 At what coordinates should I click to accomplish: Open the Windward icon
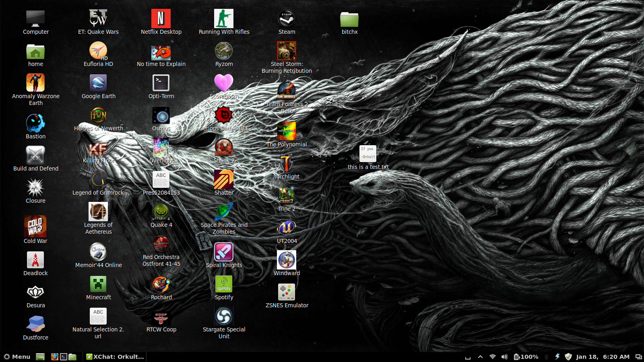pos(287,260)
